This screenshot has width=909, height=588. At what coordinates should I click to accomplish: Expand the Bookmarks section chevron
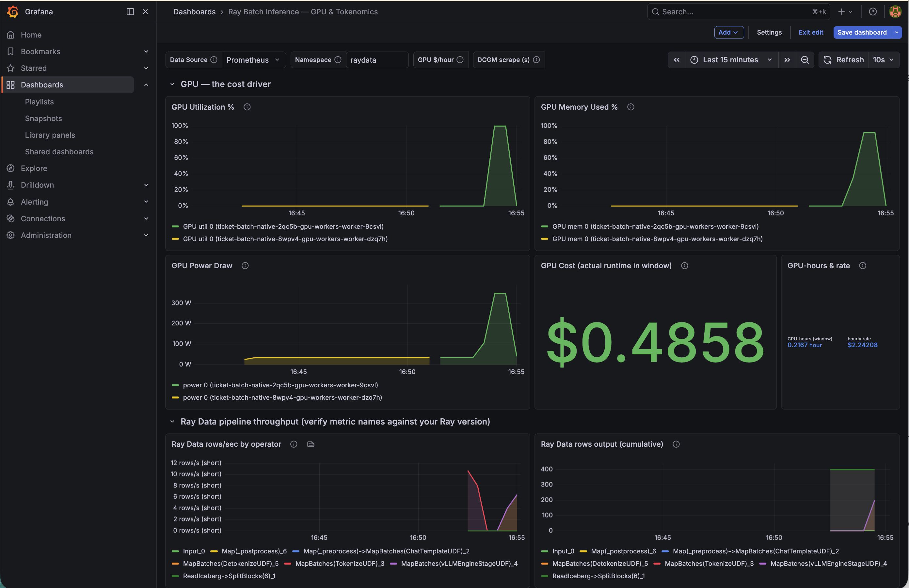(x=146, y=52)
